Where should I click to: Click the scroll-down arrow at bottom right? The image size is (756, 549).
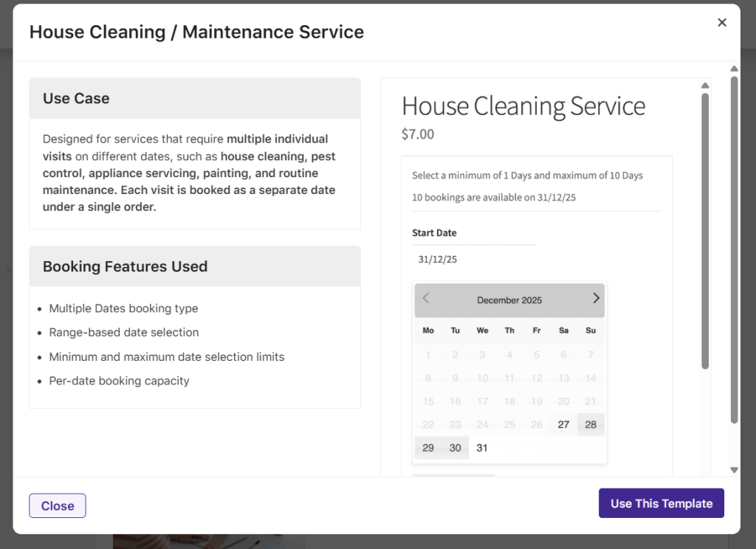coord(734,469)
